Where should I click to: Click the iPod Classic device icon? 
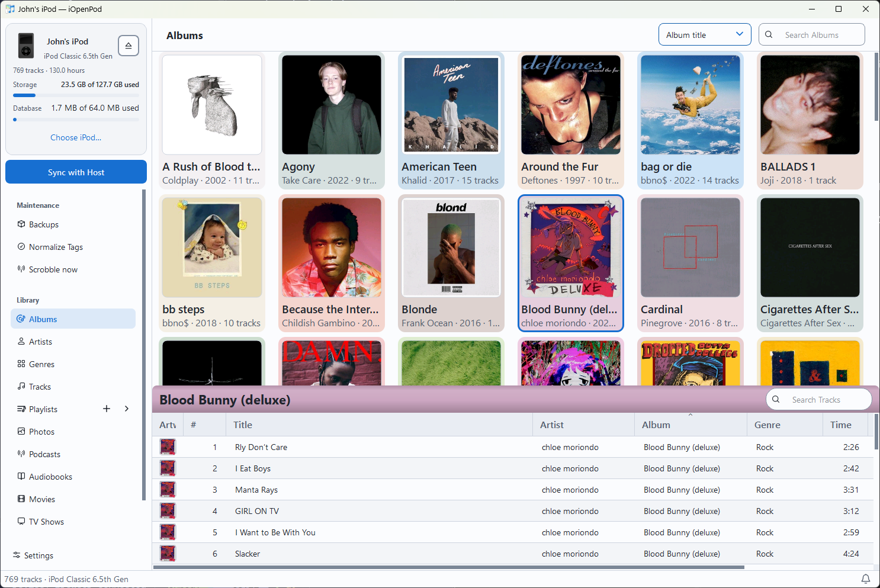pyautogui.click(x=26, y=46)
